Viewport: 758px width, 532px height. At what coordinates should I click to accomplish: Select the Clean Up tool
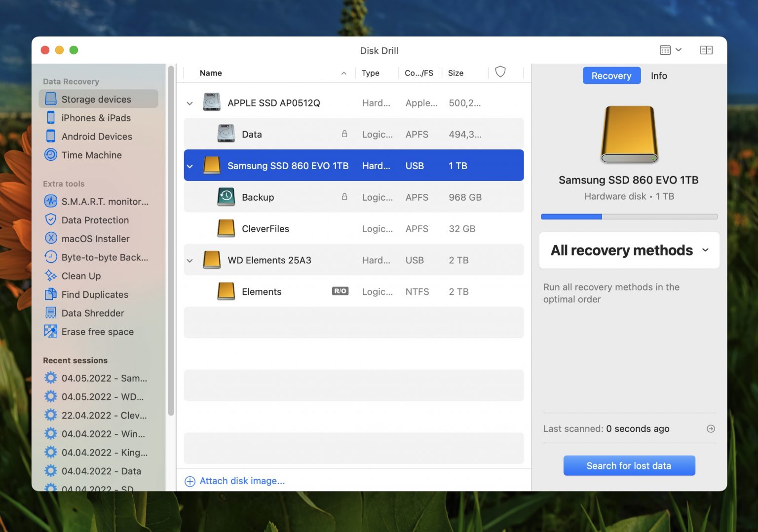pyautogui.click(x=81, y=276)
